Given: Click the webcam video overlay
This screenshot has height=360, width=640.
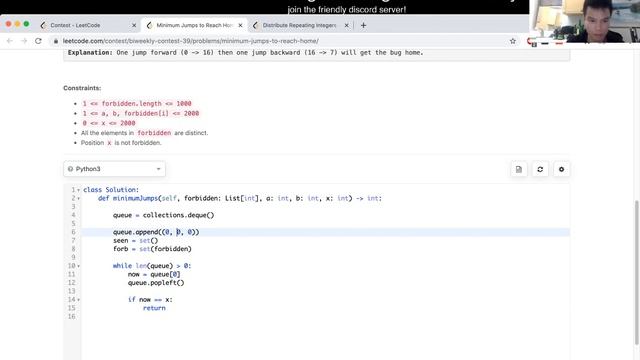Looking at the screenshot, I should (584, 21).
